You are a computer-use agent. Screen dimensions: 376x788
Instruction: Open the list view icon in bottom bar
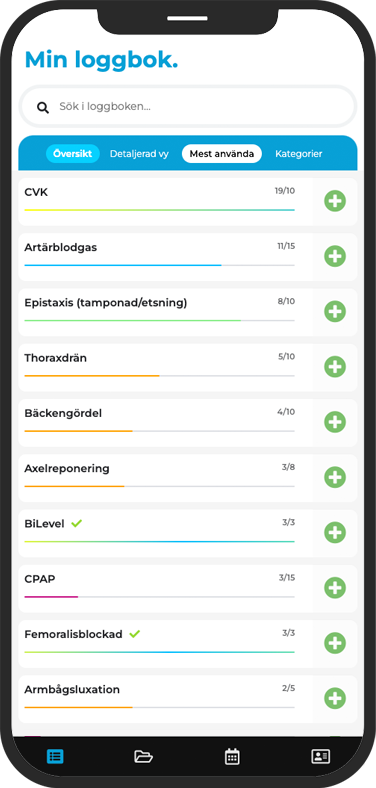[x=55, y=756]
